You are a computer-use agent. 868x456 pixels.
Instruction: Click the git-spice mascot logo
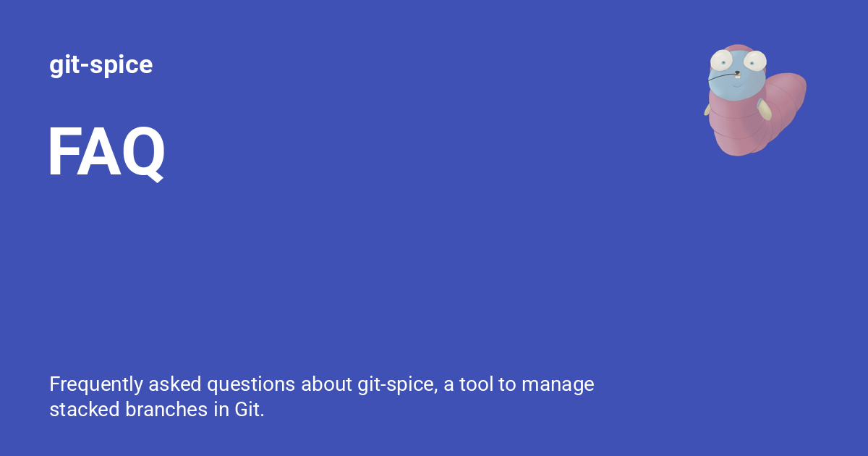pos(752,101)
